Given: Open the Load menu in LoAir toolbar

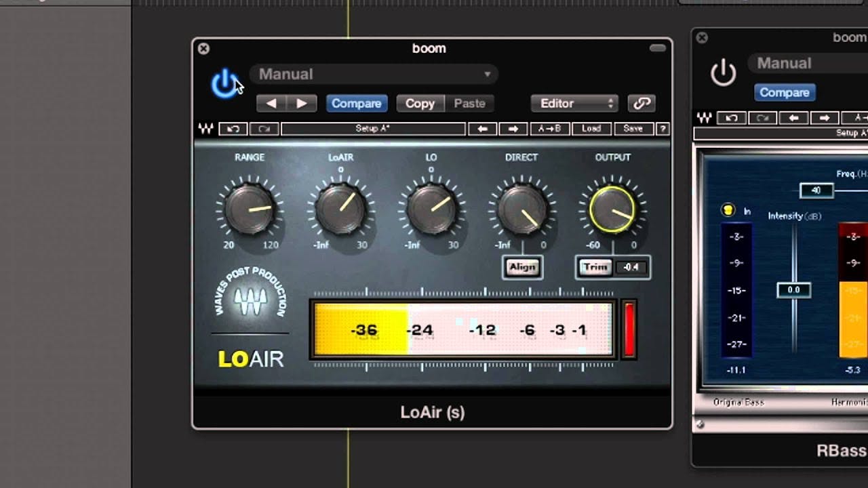Looking at the screenshot, I should (x=591, y=128).
